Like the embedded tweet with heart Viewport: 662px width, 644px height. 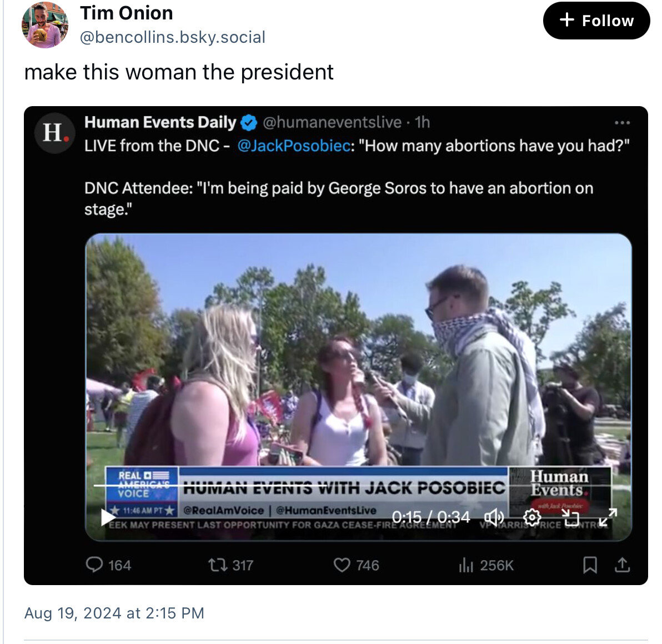[x=342, y=565]
